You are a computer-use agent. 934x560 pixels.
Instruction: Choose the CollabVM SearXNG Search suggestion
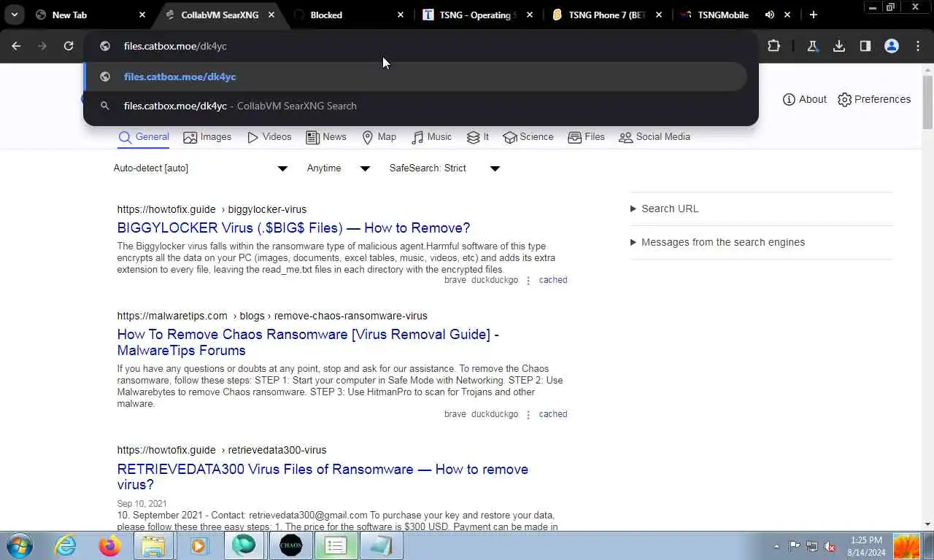pos(415,106)
